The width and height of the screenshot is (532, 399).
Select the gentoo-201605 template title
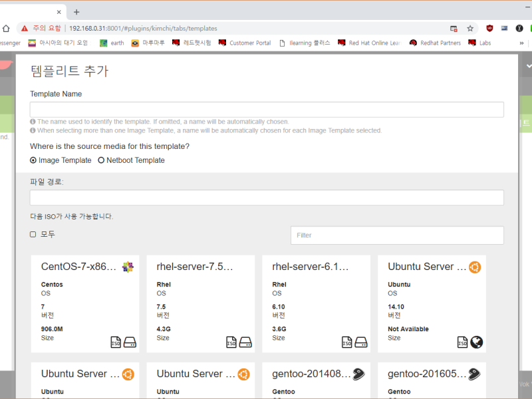coord(427,374)
